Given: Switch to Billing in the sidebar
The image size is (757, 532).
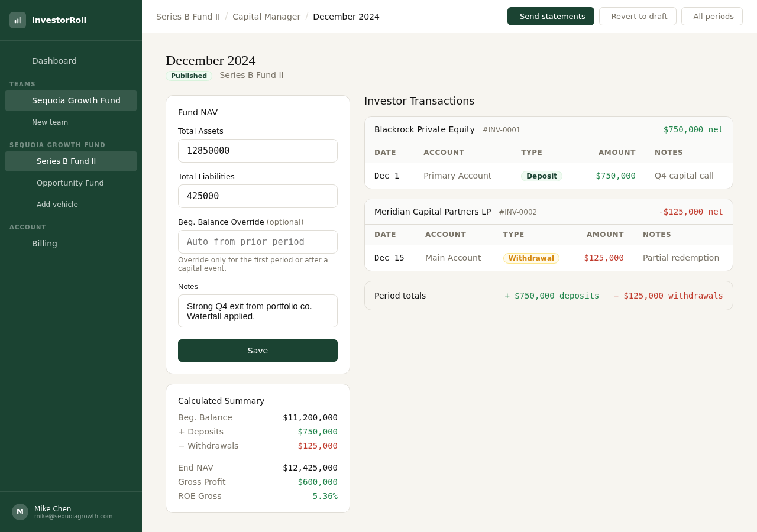Looking at the screenshot, I should [x=44, y=243].
